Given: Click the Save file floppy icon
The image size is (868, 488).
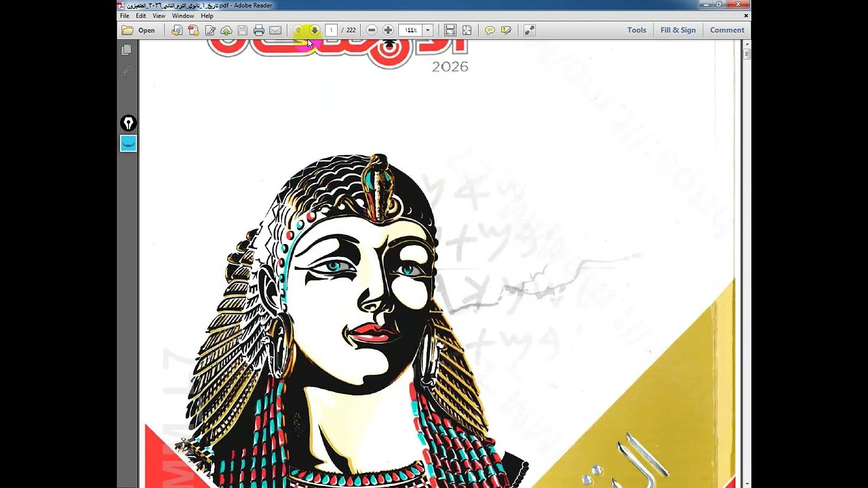Looking at the screenshot, I should click(x=242, y=30).
